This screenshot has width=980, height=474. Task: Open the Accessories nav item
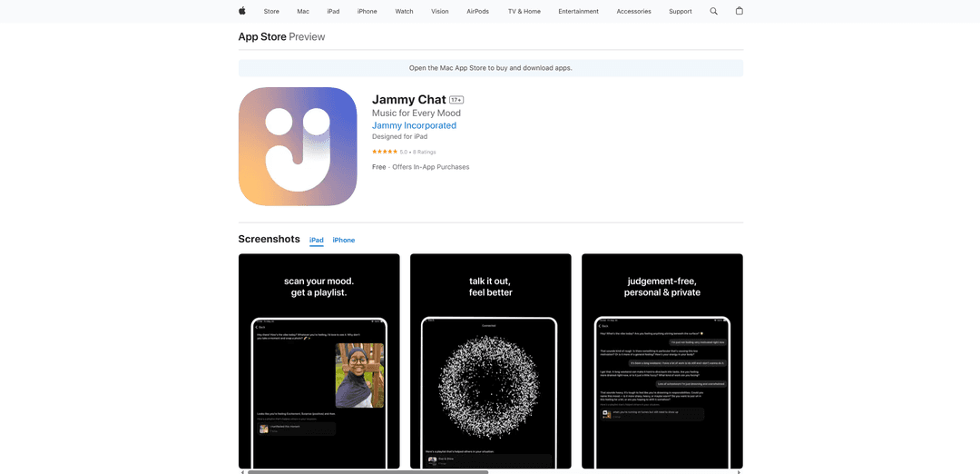(633, 11)
